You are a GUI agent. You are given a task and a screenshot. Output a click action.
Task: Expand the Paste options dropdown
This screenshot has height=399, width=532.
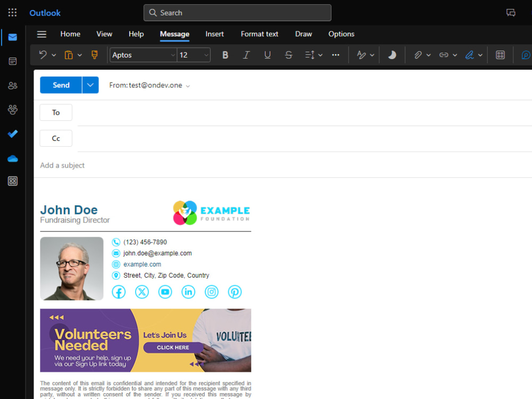(79, 55)
